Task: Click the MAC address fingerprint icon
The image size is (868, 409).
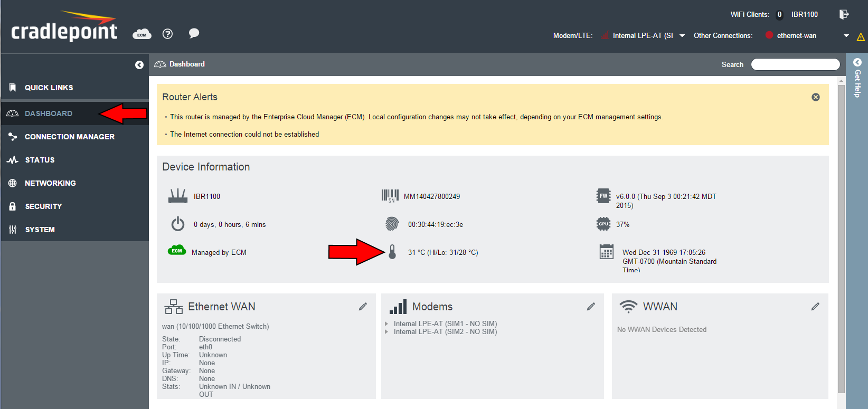Action: click(392, 224)
